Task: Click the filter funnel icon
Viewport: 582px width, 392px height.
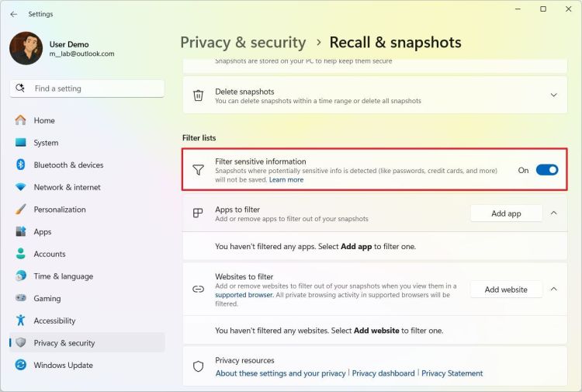Action: click(x=199, y=170)
